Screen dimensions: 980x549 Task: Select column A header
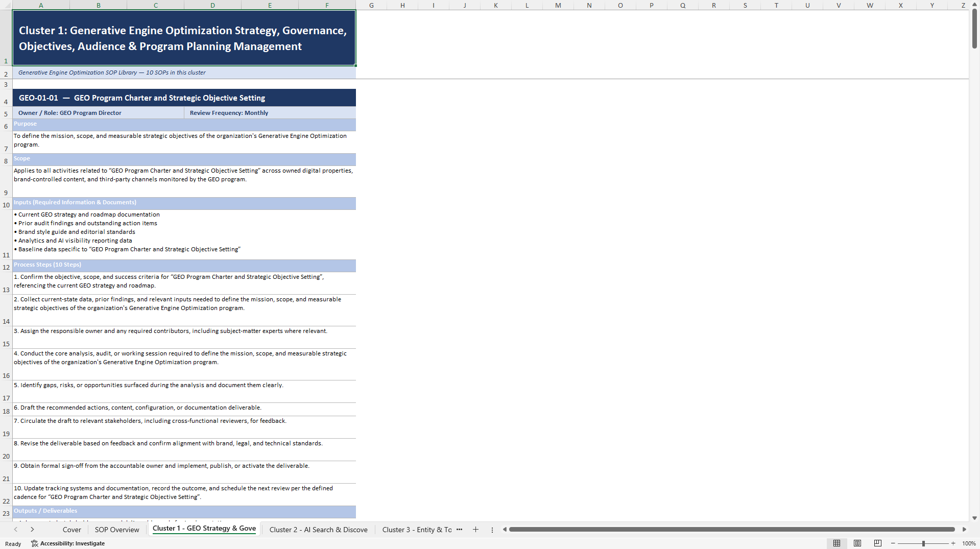pyautogui.click(x=41, y=5)
